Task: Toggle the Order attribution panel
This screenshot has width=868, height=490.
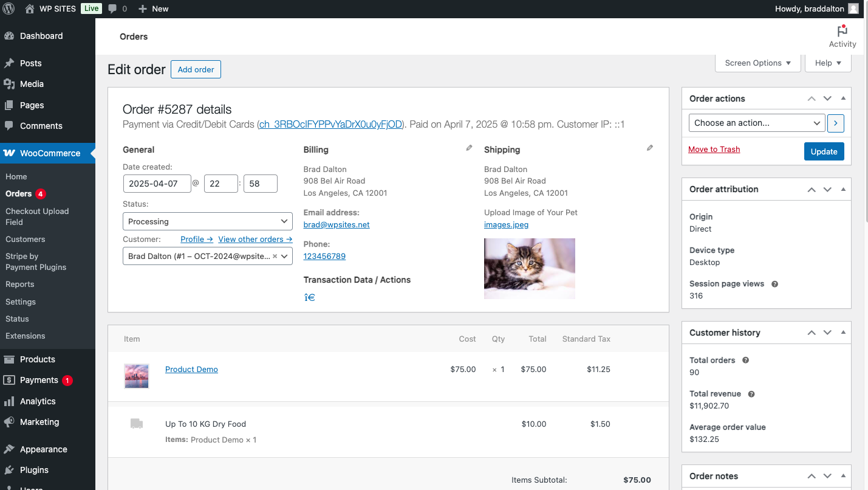Action: (x=843, y=189)
